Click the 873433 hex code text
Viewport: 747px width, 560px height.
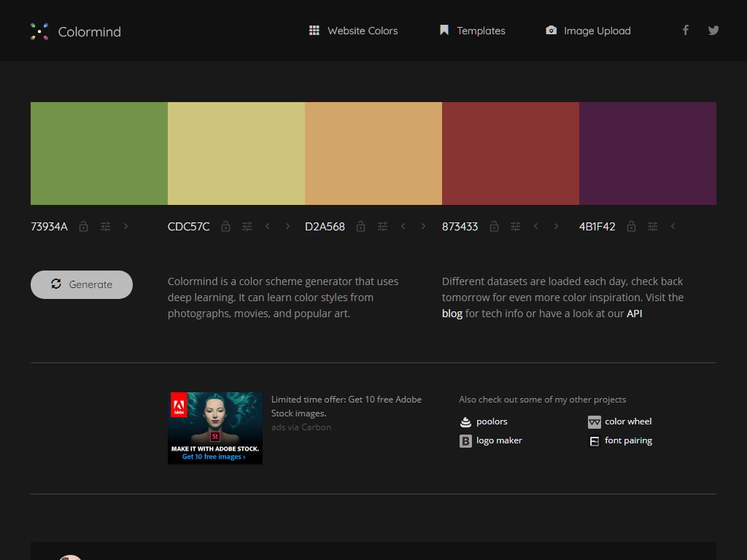coord(460,227)
